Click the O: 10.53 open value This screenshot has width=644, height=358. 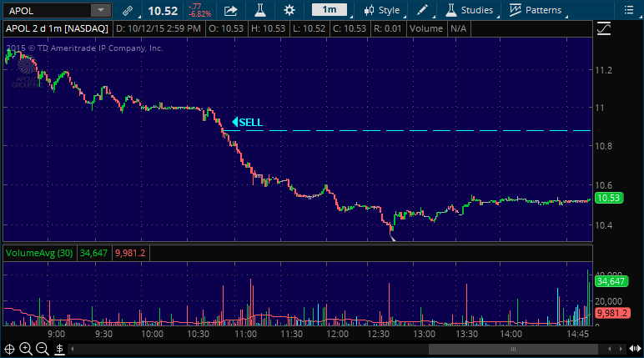226,28
